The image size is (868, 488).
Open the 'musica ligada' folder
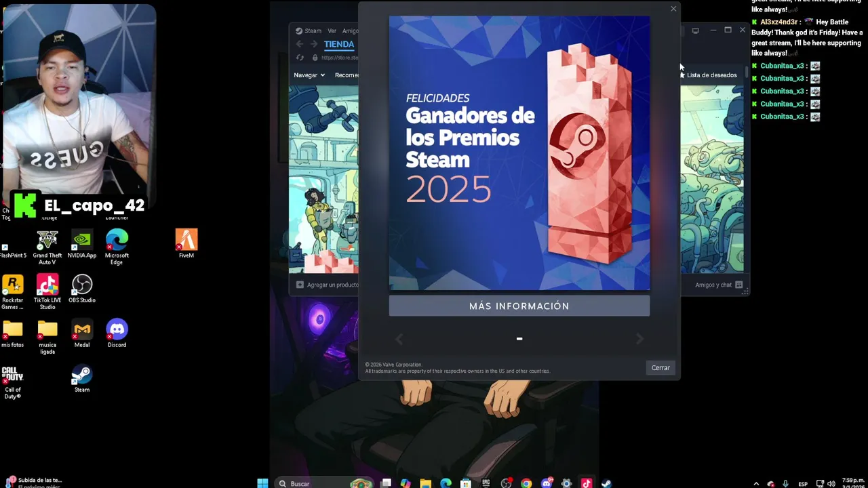click(47, 337)
